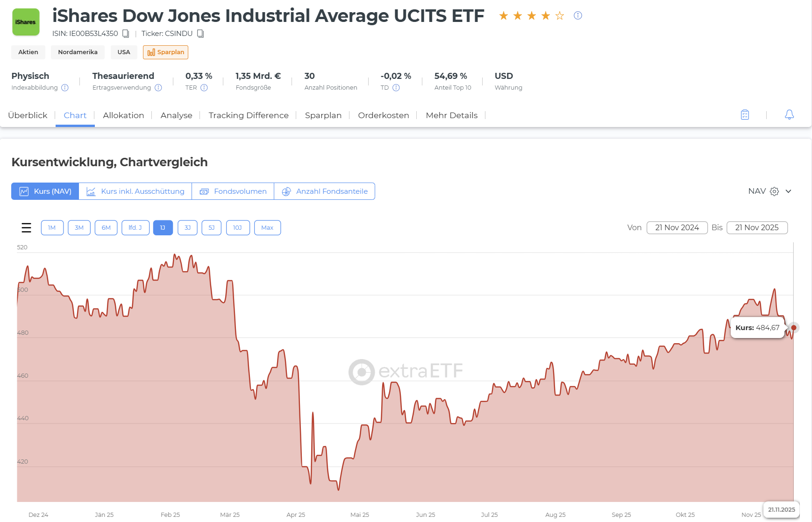This screenshot has height=522, width=812.
Task: Set the chart period to Max
Action: pyautogui.click(x=267, y=228)
